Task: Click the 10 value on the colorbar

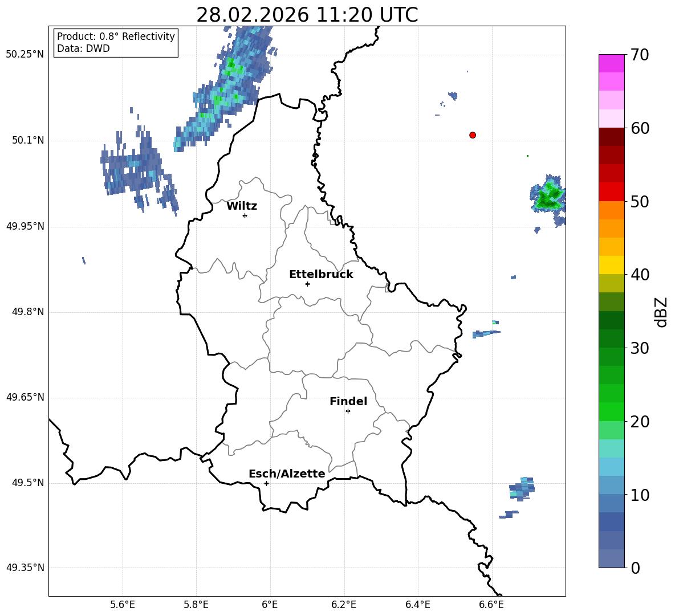Action: pyautogui.click(x=640, y=495)
